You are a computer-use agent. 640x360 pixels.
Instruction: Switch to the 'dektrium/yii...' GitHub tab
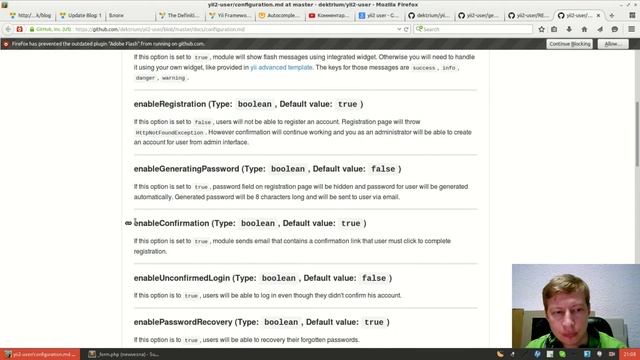(x=429, y=16)
